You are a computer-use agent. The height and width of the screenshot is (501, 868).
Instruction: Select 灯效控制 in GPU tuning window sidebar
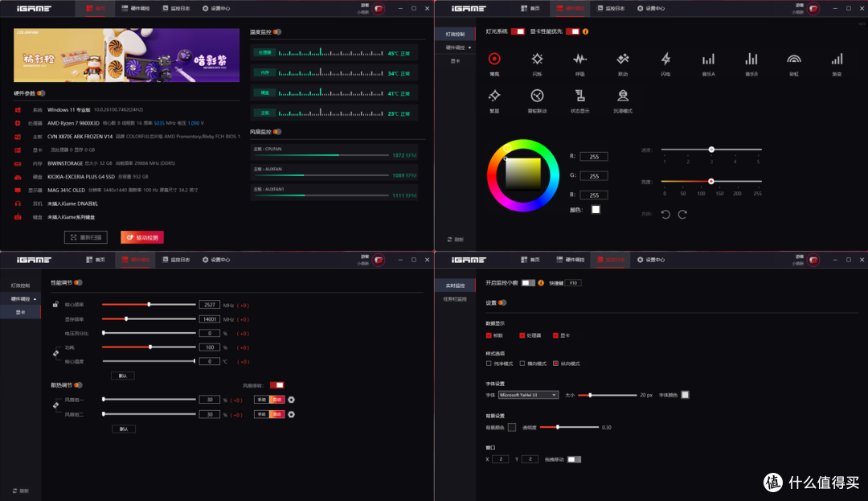[20, 285]
